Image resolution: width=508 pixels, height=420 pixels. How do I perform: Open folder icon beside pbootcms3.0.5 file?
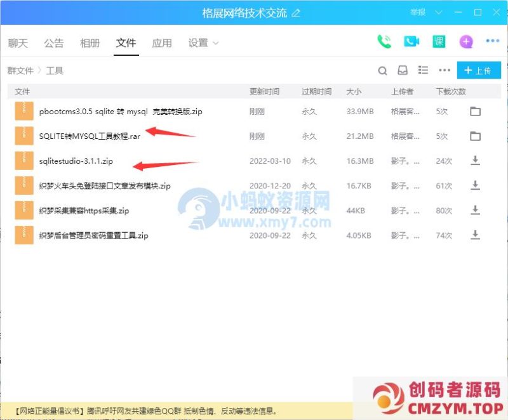click(476, 110)
